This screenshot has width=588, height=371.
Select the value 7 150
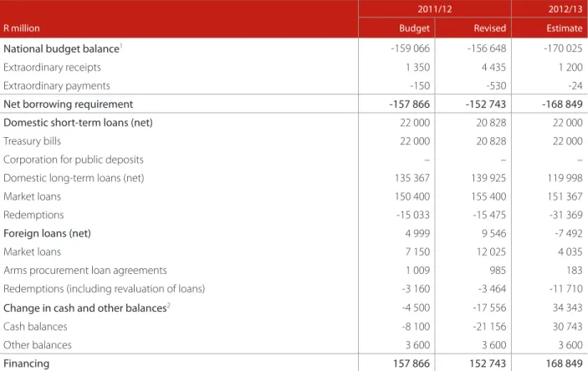[x=417, y=252]
